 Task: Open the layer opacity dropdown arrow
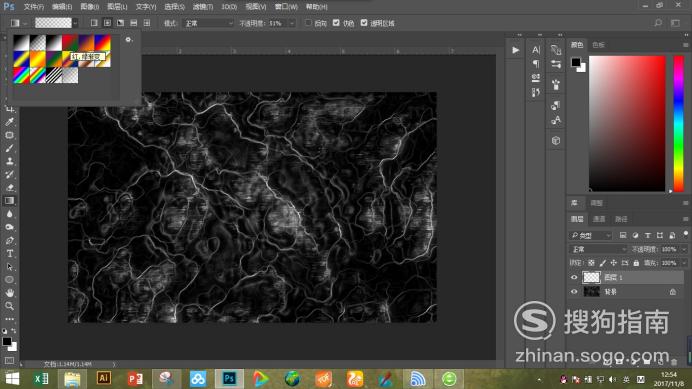(684, 249)
